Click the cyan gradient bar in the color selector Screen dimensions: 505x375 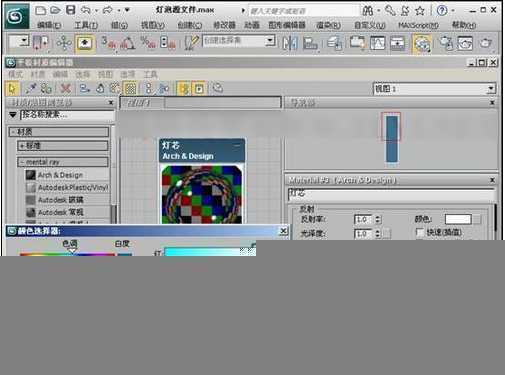click(210, 252)
